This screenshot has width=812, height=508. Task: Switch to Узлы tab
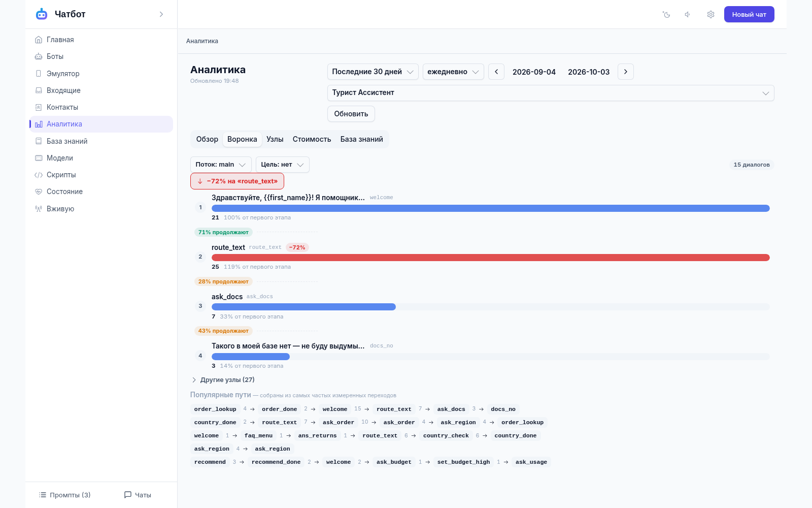[275, 139]
